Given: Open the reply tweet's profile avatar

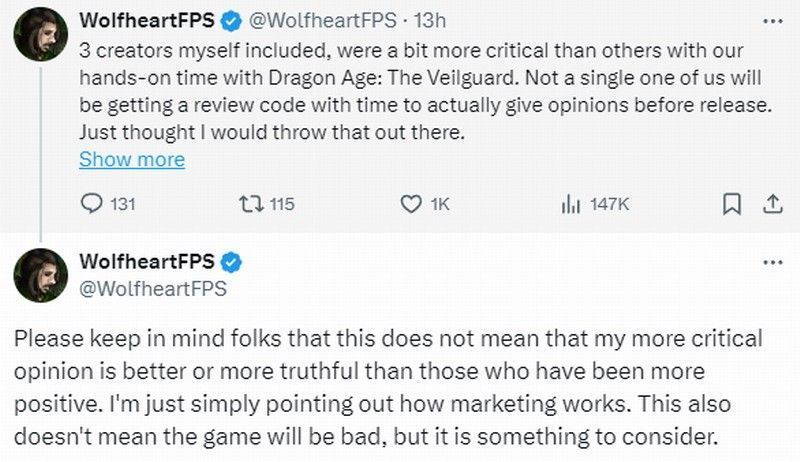Looking at the screenshot, I should (40, 275).
